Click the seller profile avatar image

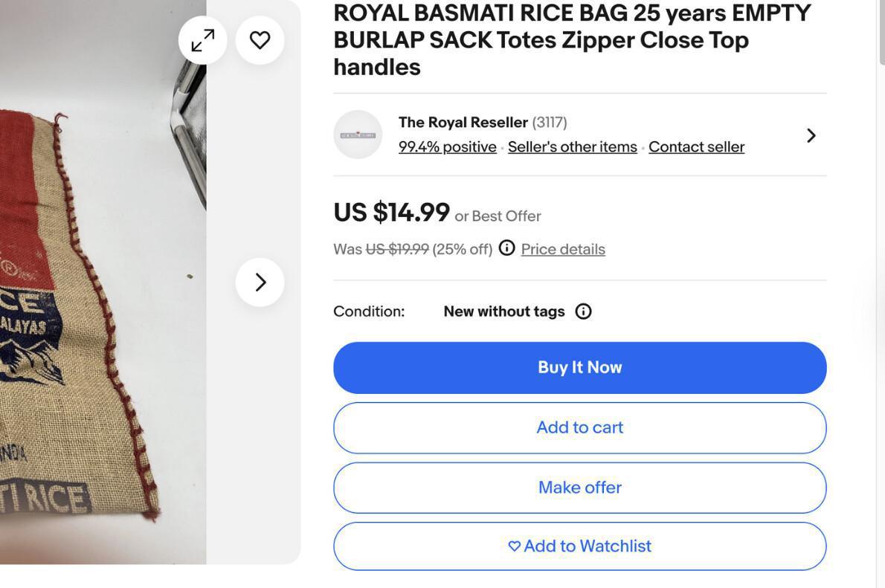[358, 134]
